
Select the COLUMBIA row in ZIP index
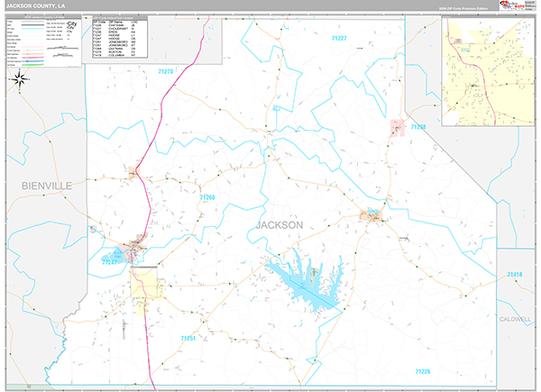[x=115, y=55]
